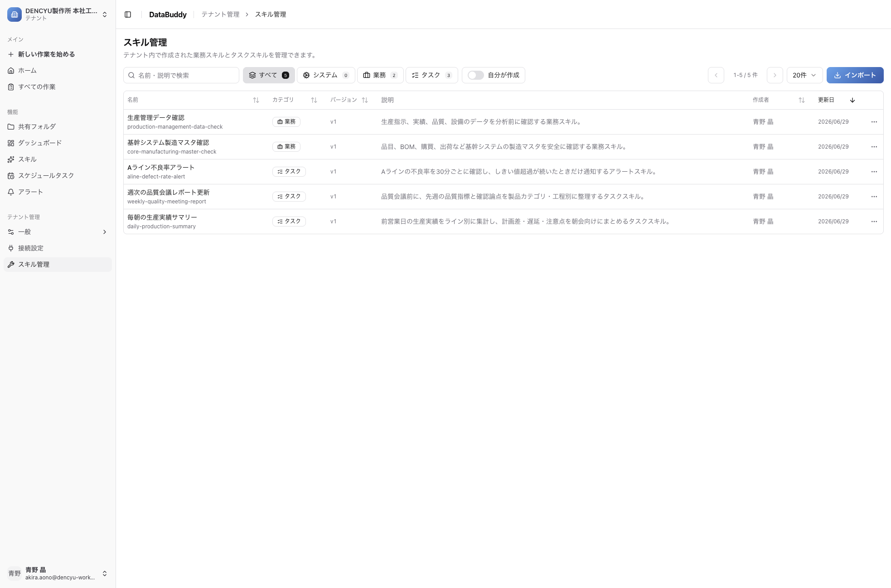
Task: Select the 業務 filter tab
Action: [380, 75]
